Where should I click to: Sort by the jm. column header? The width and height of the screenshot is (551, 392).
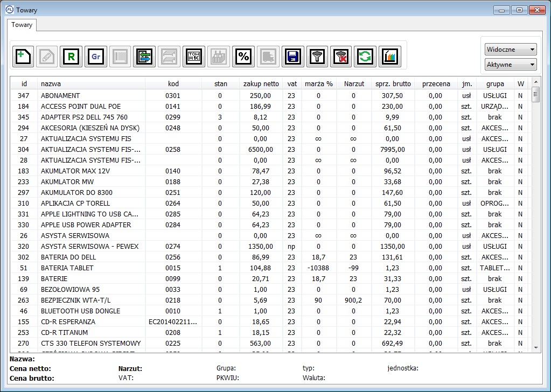click(x=467, y=84)
